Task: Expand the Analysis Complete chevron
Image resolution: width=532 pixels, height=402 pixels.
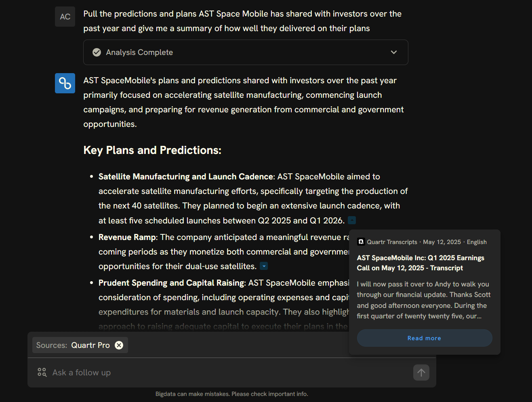Action: 394,52
